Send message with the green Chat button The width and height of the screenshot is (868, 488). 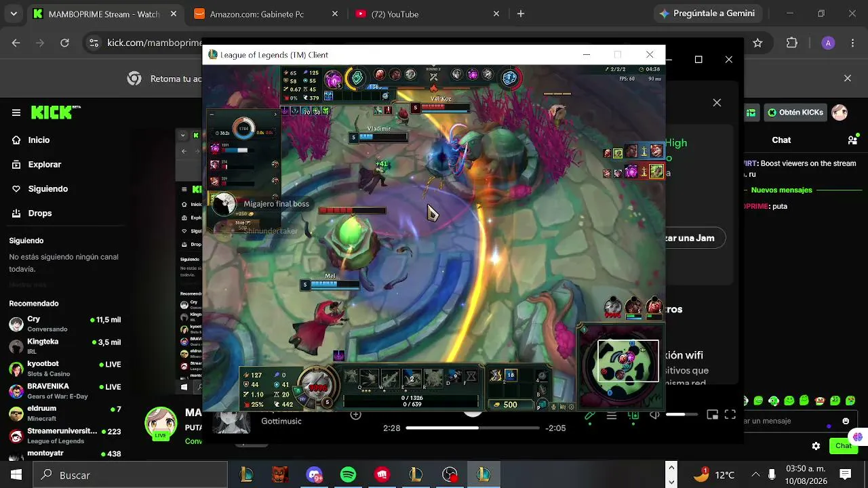pyautogui.click(x=844, y=445)
